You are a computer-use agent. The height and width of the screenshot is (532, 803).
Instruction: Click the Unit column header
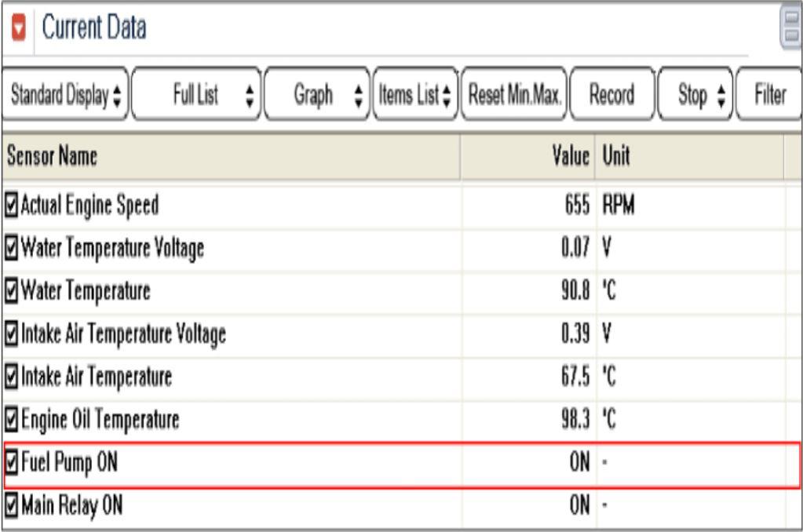689,157
